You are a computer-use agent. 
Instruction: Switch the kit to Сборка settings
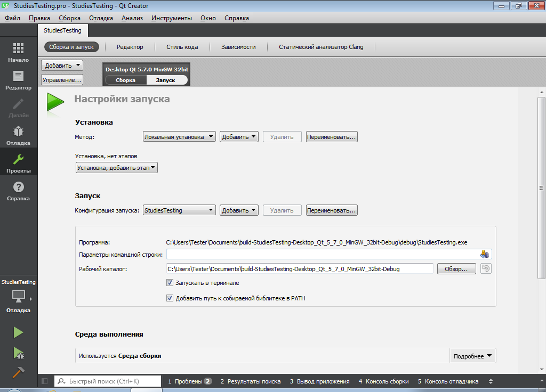pos(125,80)
